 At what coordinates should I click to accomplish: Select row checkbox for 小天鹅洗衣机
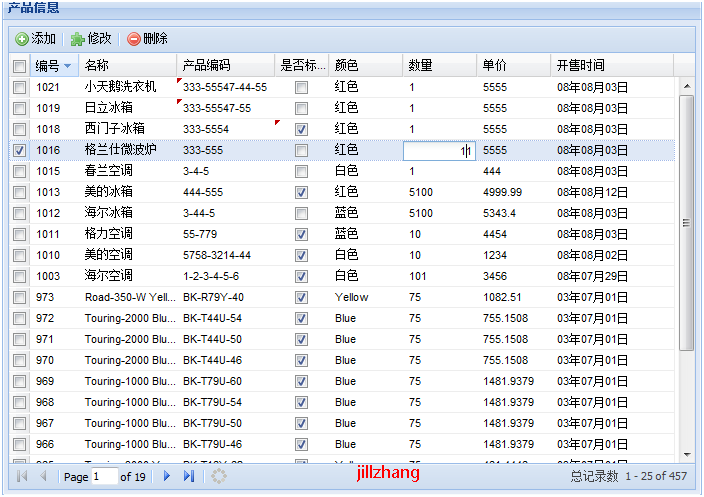click(x=20, y=87)
